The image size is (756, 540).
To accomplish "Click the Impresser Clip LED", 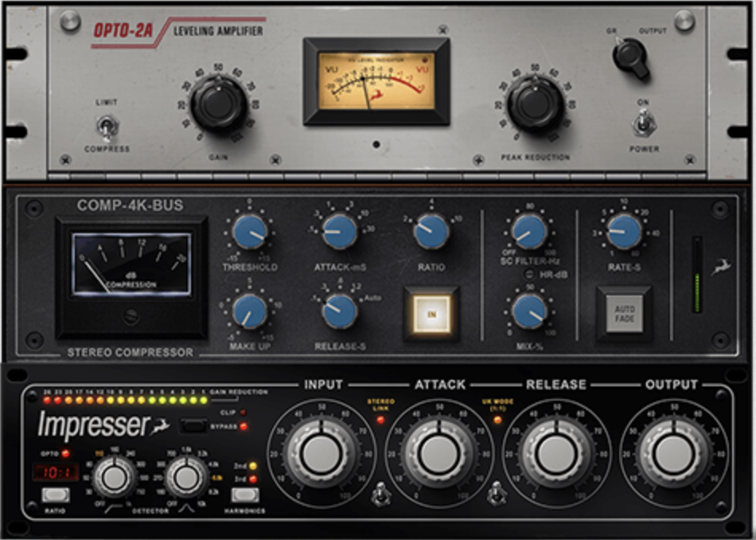I will [x=243, y=413].
